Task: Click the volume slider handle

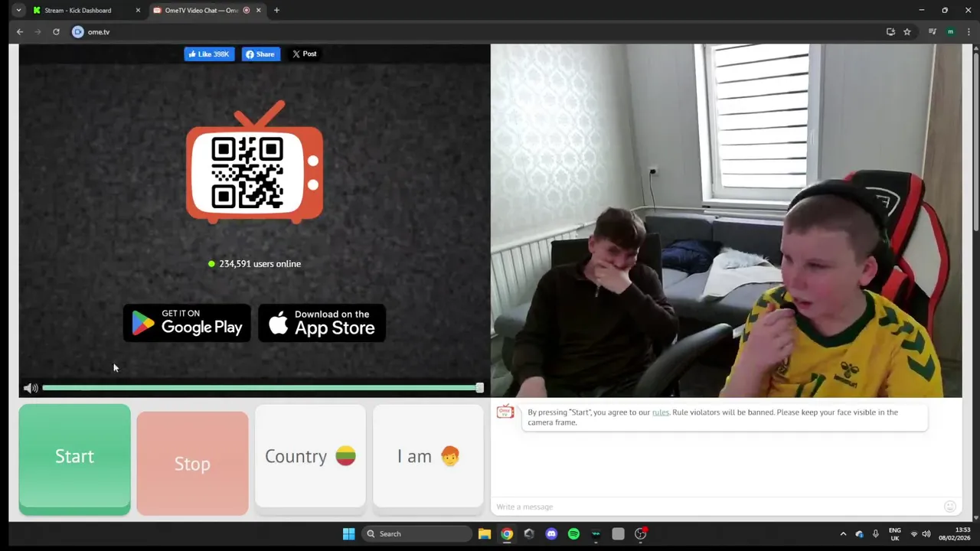Action: click(x=479, y=388)
